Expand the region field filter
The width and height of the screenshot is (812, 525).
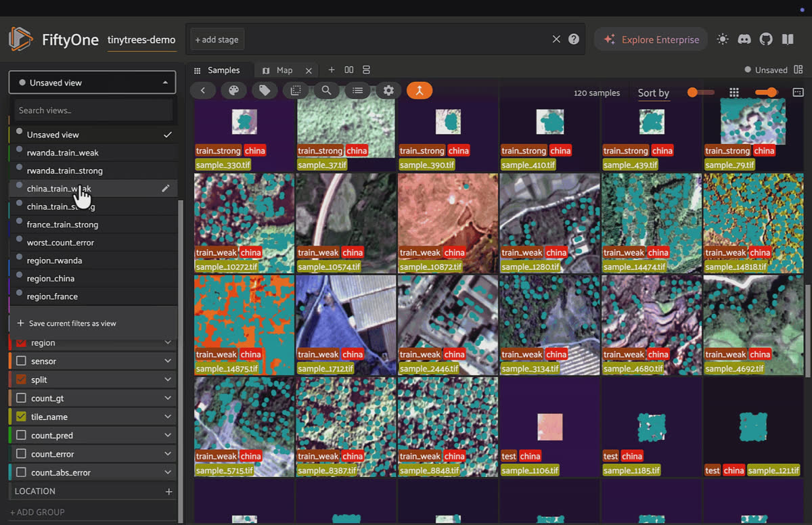coord(168,343)
